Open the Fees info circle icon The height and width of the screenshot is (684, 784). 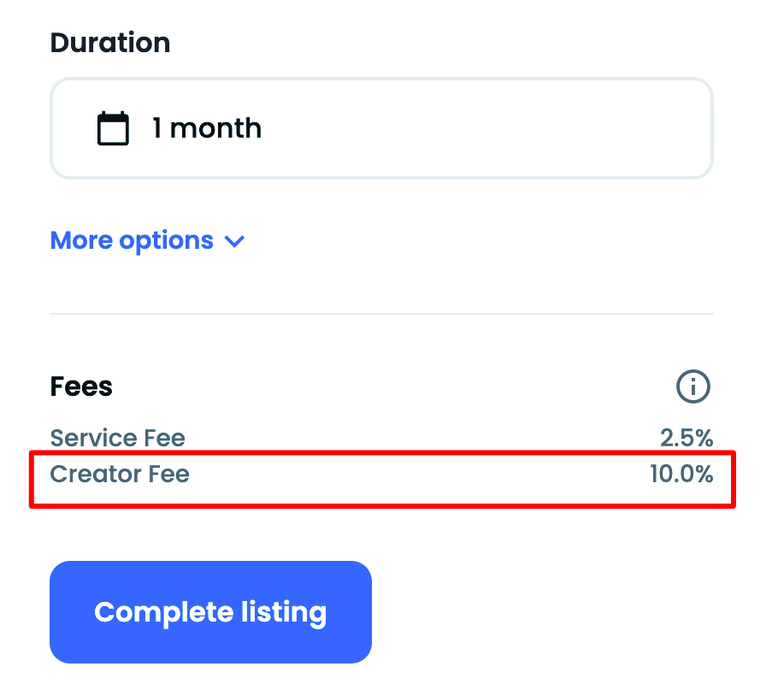point(693,386)
